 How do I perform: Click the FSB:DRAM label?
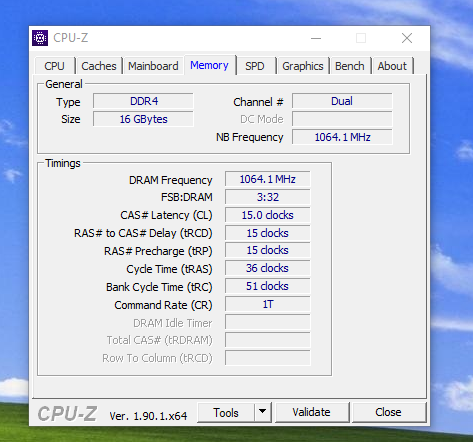(x=187, y=197)
